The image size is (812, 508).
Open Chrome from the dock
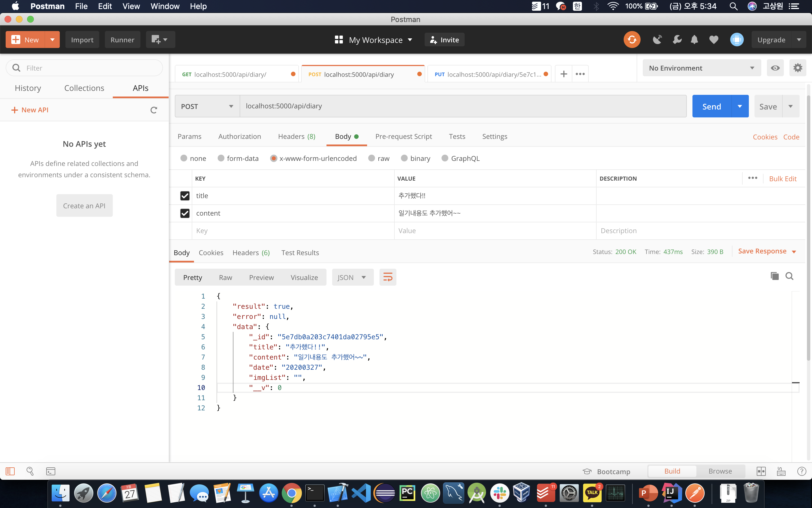point(292,493)
